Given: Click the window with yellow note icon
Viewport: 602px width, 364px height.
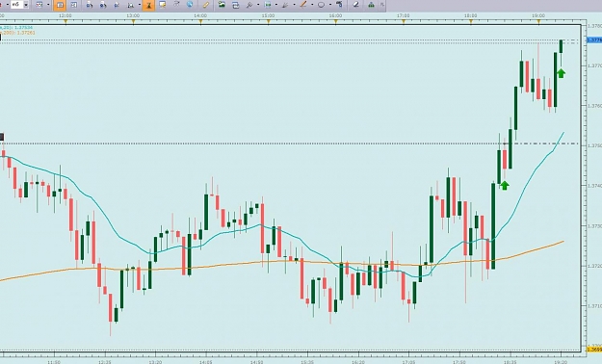Looking at the screenshot, I should [163, 5].
